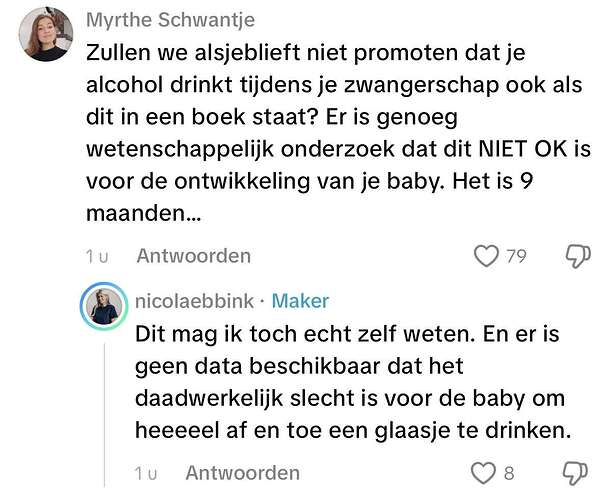The image size is (615, 499).
Task: Like Myrthe Schwantje's comment with the heart
Action: point(486,256)
